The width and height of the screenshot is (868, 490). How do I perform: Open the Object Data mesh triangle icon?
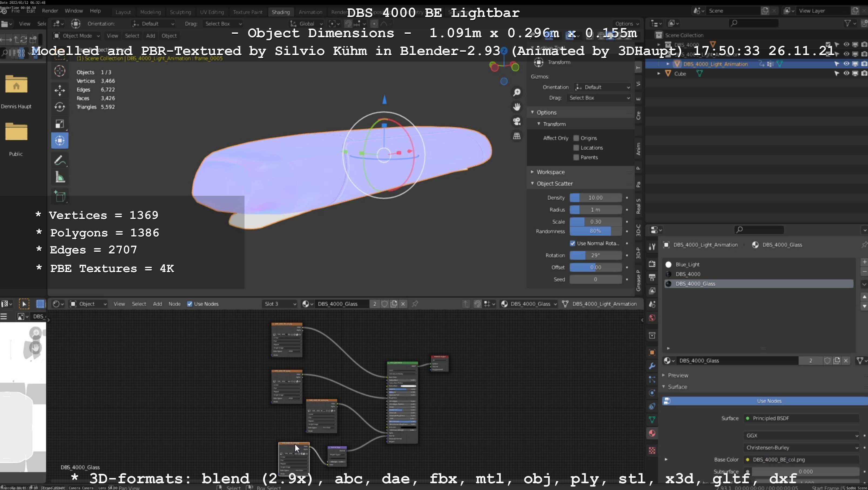click(x=652, y=420)
